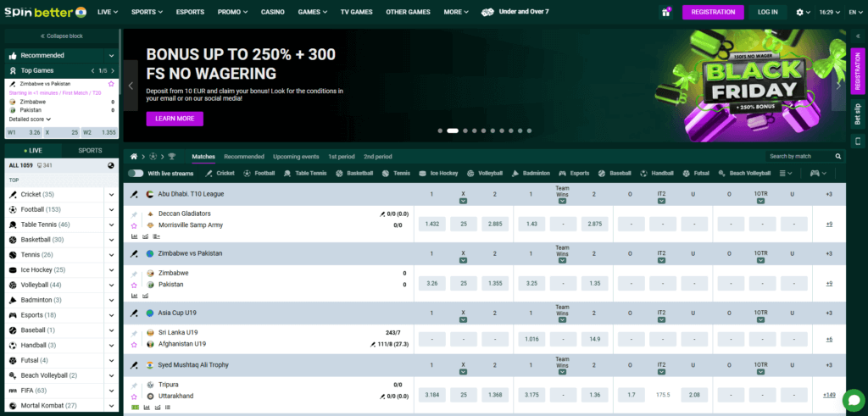The image size is (868, 416).
Task: Open the CASINO menu
Action: click(x=272, y=12)
